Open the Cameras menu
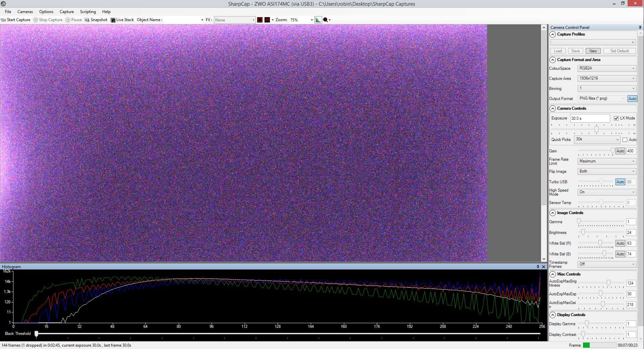Image resolution: width=644 pixels, height=349 pixels. coord(25,12)
